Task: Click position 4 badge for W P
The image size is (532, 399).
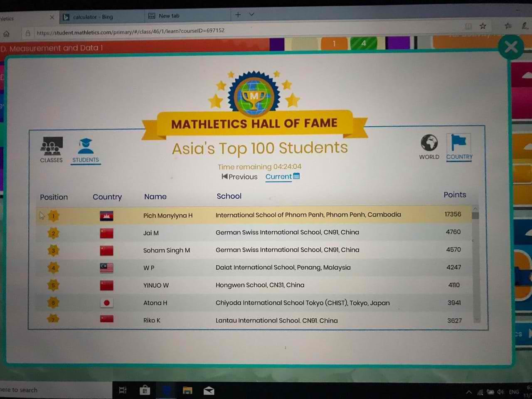Action: pos(53,268)
